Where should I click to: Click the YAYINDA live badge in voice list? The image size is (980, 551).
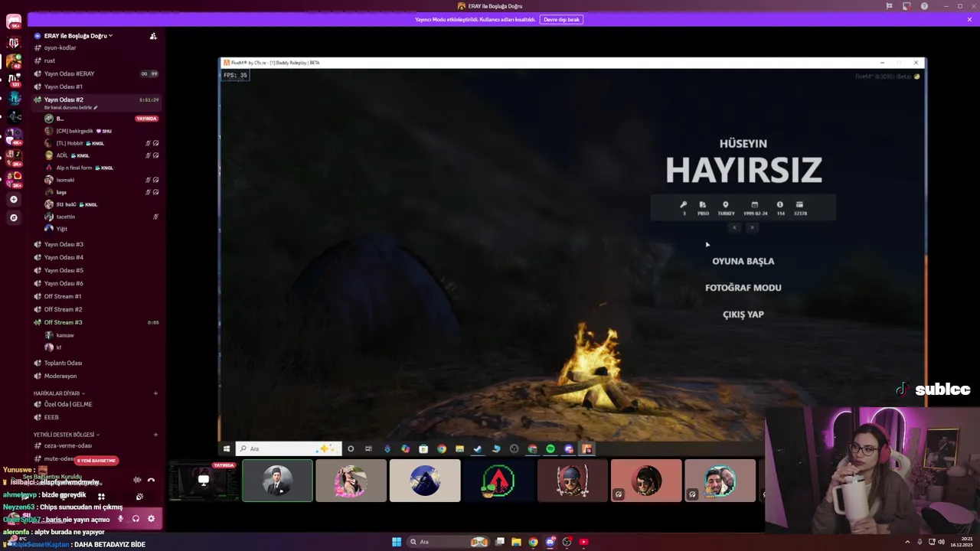(146, 119)
